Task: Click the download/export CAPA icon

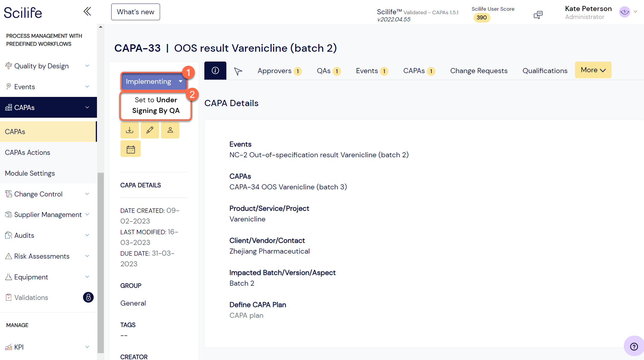Action: (x=129, y=130)
